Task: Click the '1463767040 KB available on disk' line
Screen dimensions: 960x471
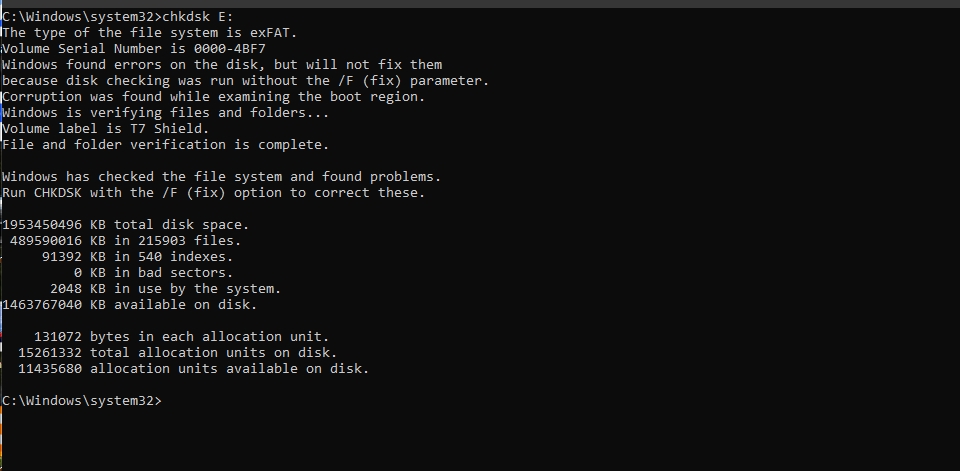Action: [129, 304]
